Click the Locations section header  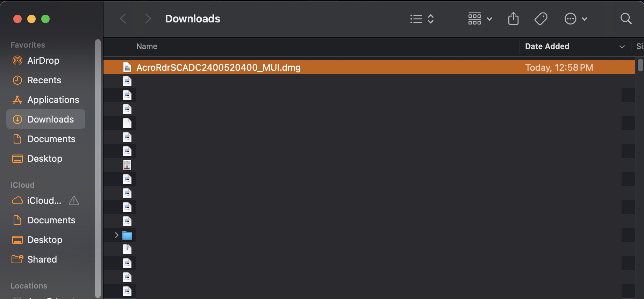(x=29, y=286)
